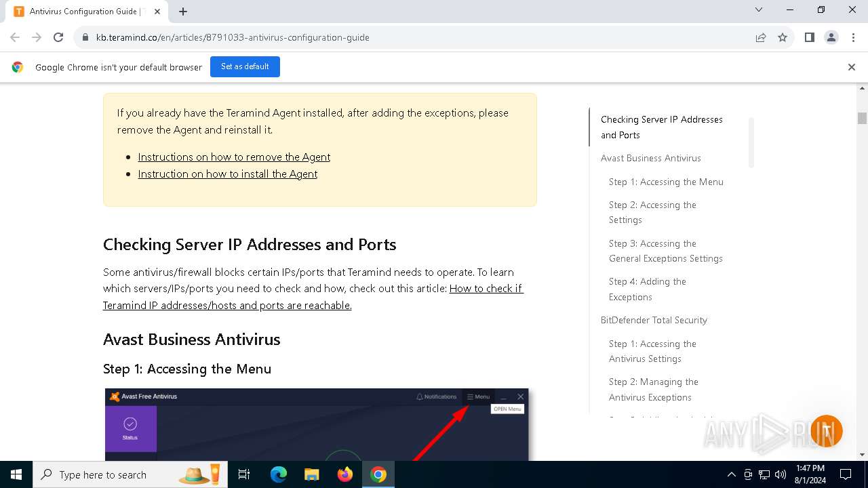Click the Avast Business Antivirus main heading
This screenshot has width=868, height=488.
(x=192, y=340)
